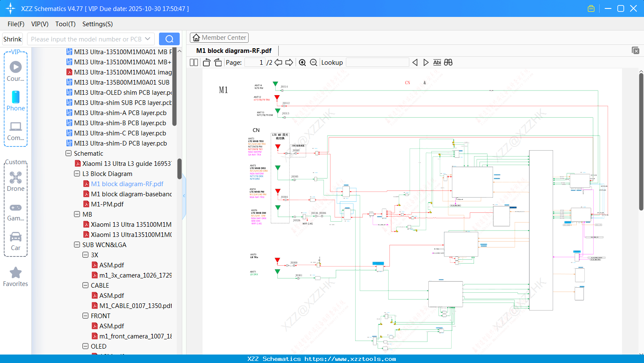Click the printer icon in title bar
The width and height of the screenshot is (644, 363).
[x=591, y=8]
